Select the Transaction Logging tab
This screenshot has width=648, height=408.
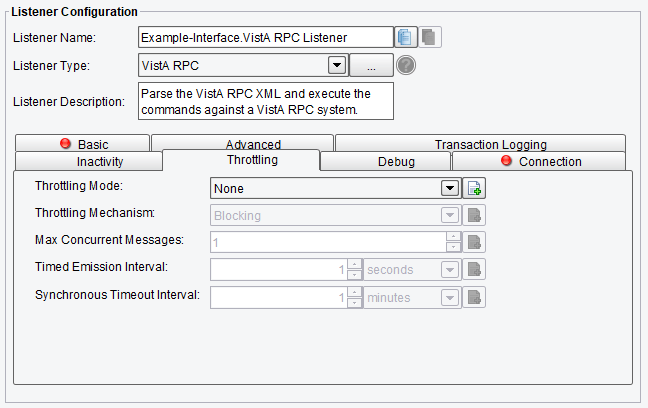pos(480,143)
